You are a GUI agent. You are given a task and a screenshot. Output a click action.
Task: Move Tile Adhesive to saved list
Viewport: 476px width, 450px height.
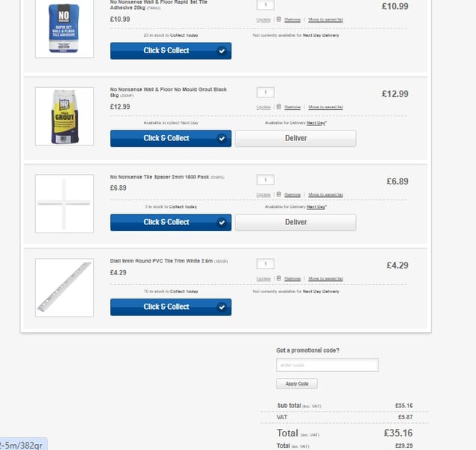coord(325,19)
